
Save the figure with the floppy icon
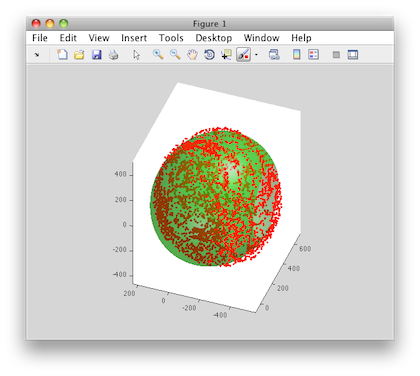pos(96,54)
